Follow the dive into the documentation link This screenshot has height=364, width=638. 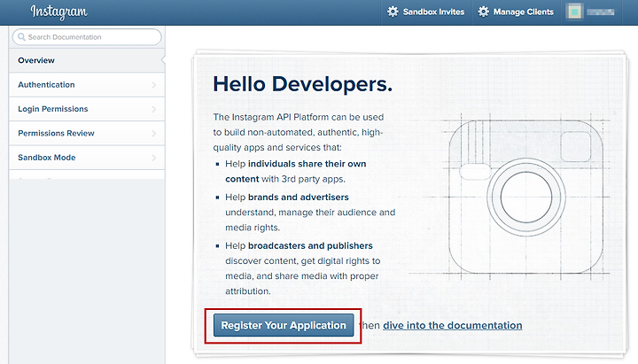tap(453, 325)
